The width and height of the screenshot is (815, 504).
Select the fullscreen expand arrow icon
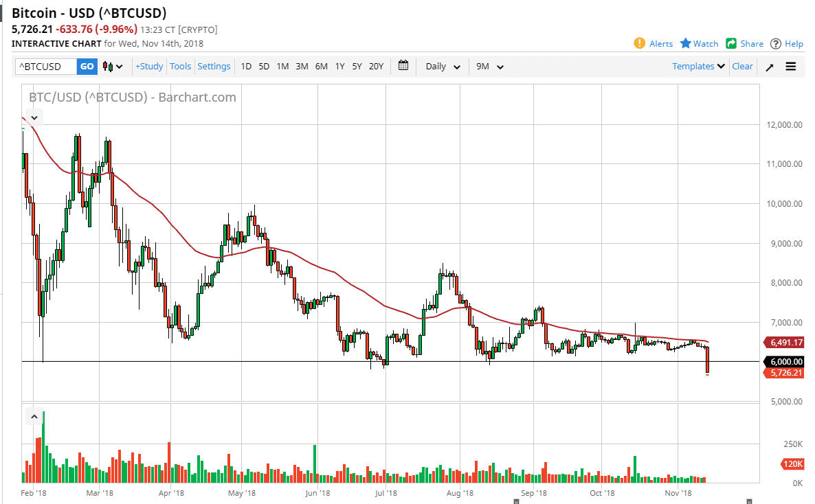[x=769, y=66]
